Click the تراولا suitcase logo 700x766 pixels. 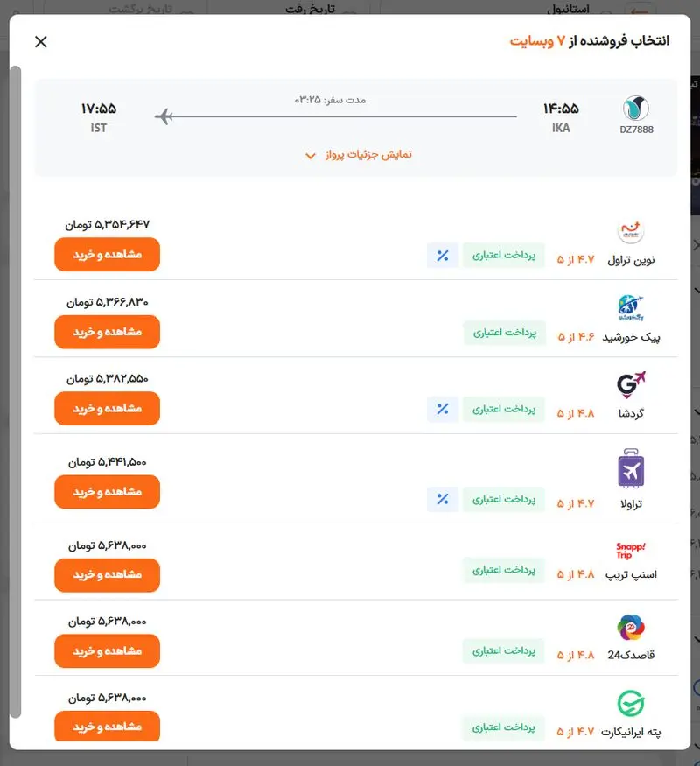click(631, 468)
